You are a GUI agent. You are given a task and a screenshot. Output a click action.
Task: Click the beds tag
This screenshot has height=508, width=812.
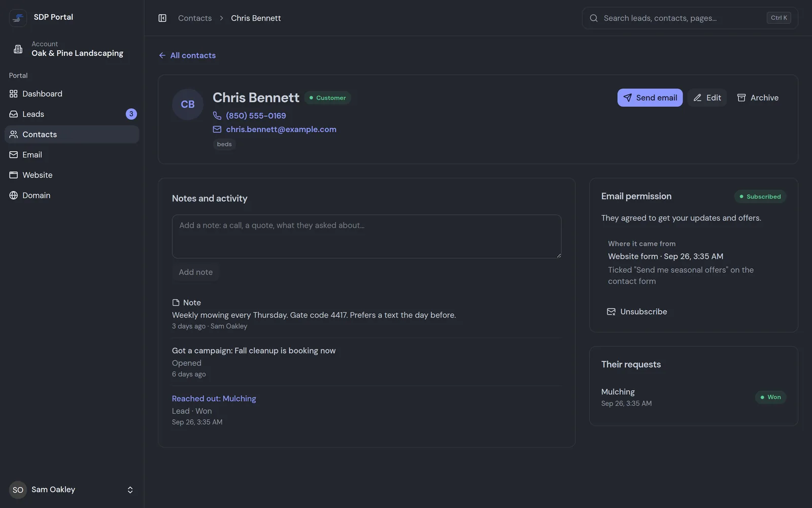[224, 144]
